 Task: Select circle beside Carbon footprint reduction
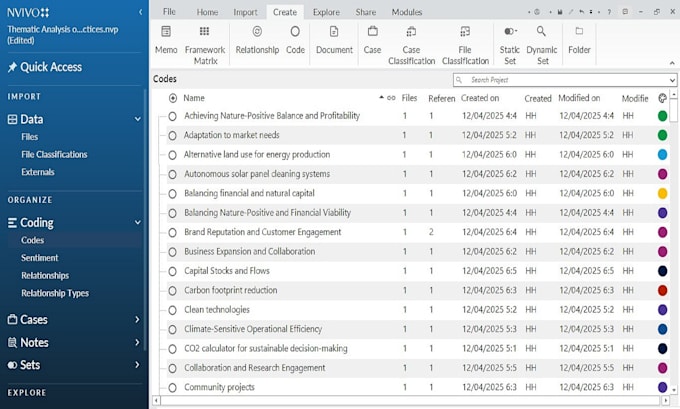pos(172,291)
